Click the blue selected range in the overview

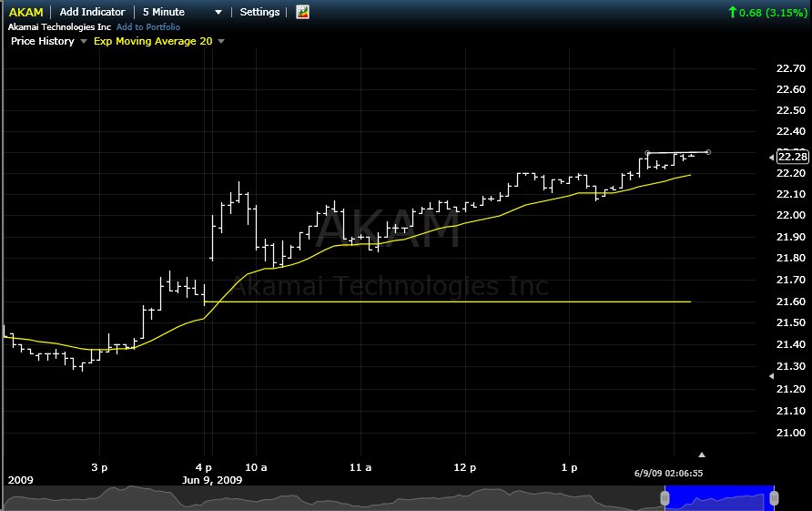click(719, 498)
